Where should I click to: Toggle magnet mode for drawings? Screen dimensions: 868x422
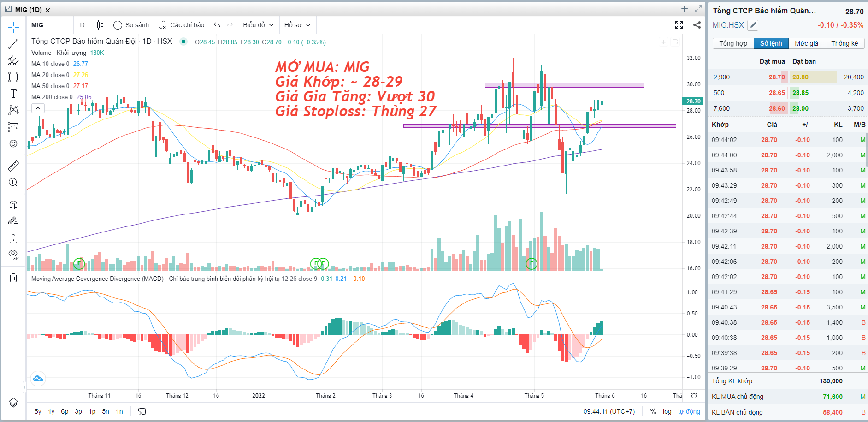tap(13, 205)
